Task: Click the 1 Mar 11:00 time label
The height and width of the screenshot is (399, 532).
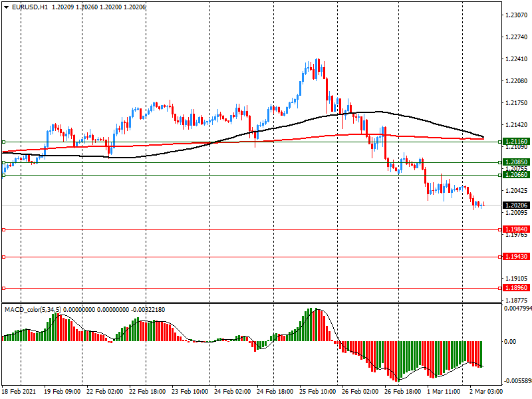Action: [x=444, y=392]
